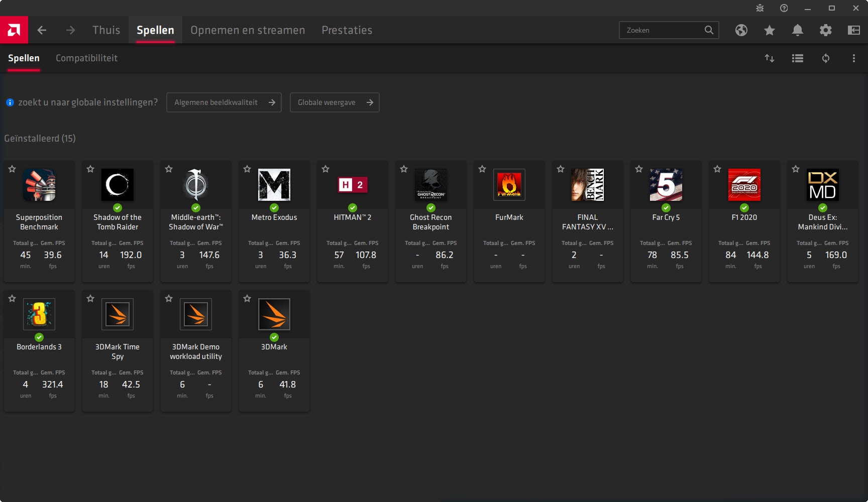
Task: Open the three-dot more options menu
Action: click(854, 58)
